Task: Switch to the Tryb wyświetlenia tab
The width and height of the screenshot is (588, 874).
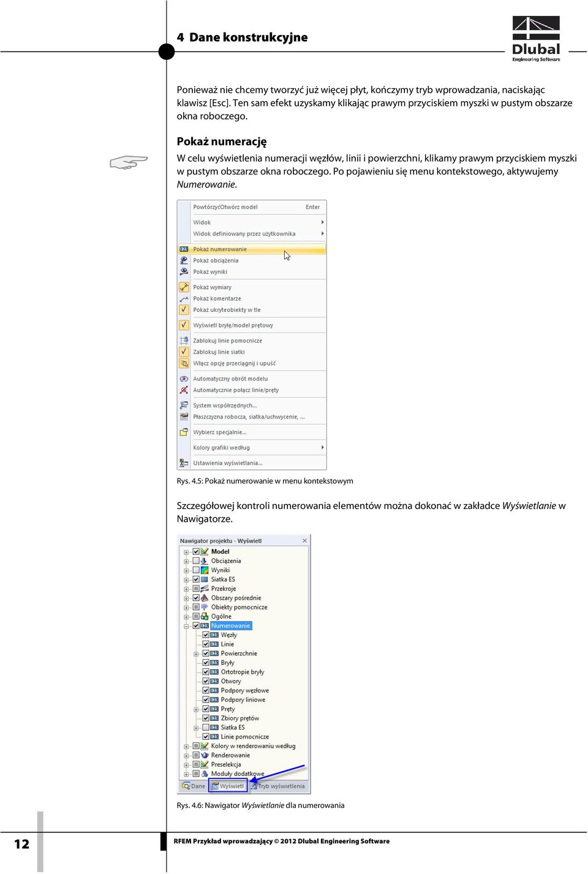Action: pos(277,786)
